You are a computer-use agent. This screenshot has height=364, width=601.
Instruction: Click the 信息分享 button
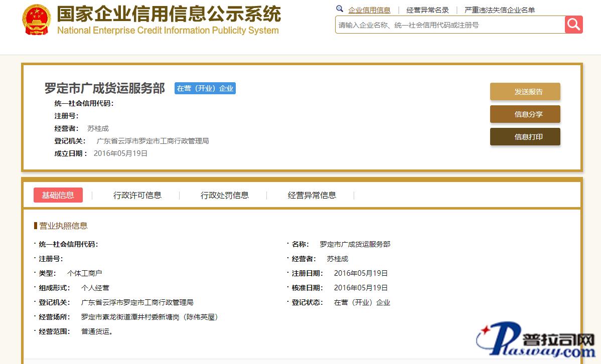tap(525, 114)
